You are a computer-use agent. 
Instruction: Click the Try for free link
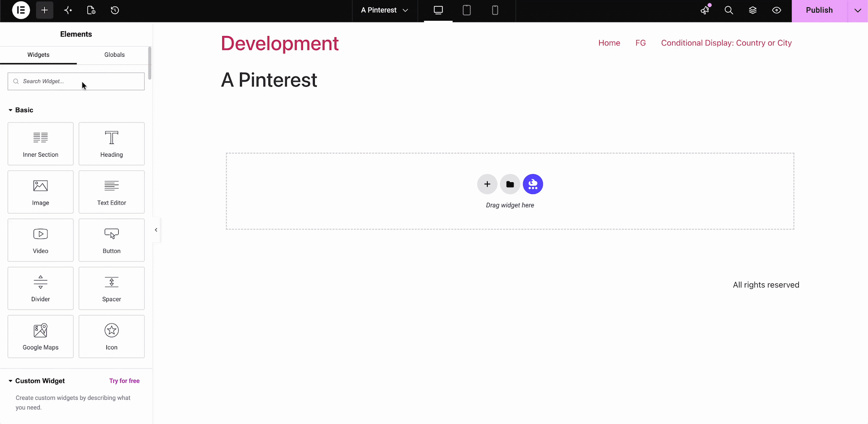(x=124, y=381)
